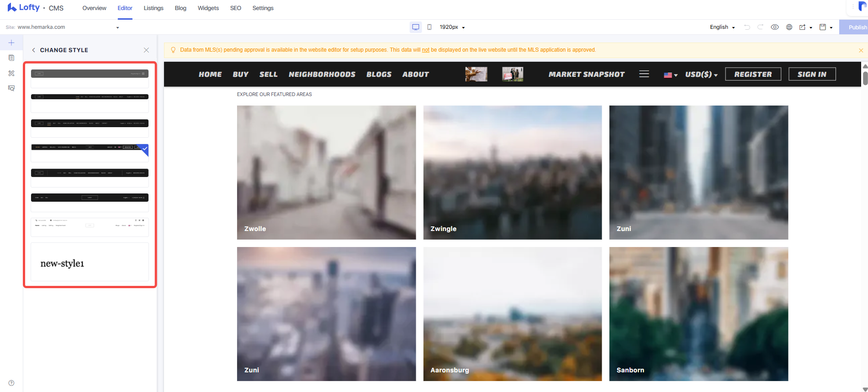Screen dimensions: 868x392
Task: Close the Change Style panel
Action: click(x=146, y=50)
